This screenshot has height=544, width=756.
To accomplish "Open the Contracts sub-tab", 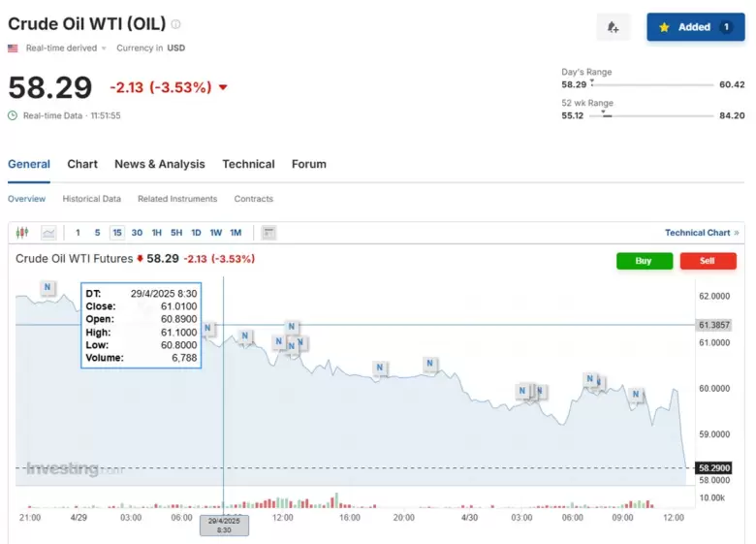I will [x=254, y=199].
